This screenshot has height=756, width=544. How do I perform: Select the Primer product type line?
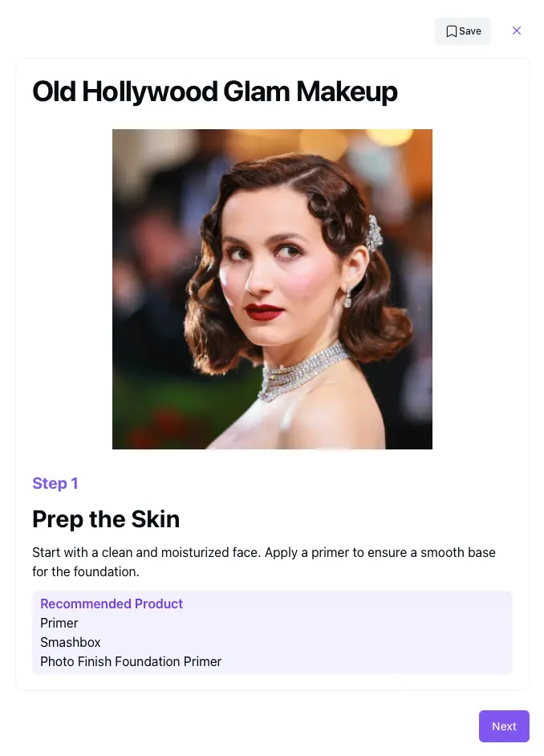click(59, 623)
